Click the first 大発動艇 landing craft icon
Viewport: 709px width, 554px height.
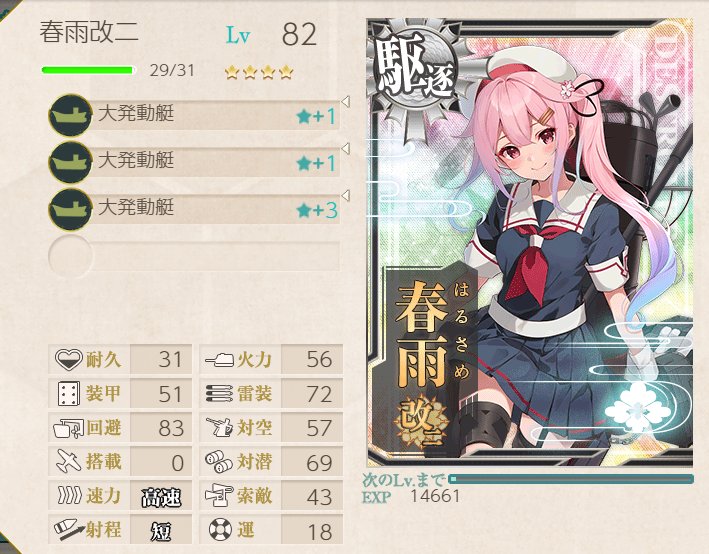[70, 115]
